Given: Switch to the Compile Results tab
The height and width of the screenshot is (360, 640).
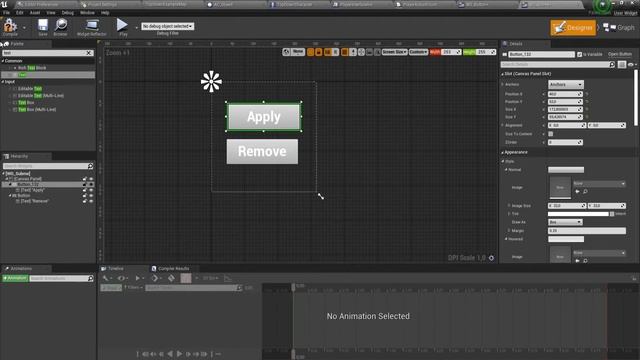Looking at the screenshot, I should 171,269.
